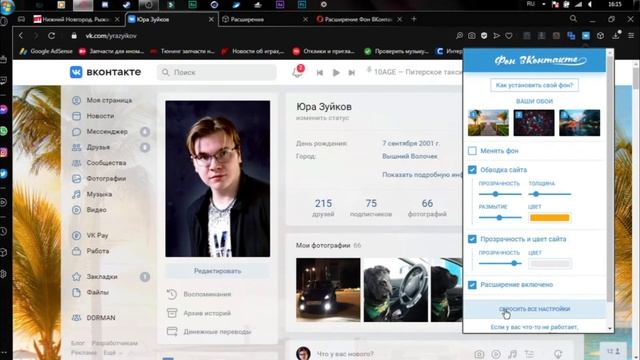This screenshot has width=640, height=360.
Task: Open Opera sidebar WhatsApp icon
Action: tap(4, 131)
